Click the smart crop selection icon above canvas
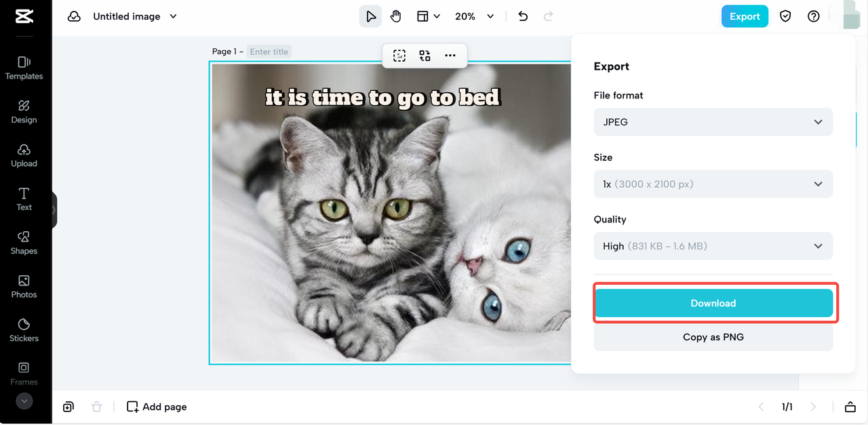The width and height of the screenshot is (868, 425). coord(399,56)
